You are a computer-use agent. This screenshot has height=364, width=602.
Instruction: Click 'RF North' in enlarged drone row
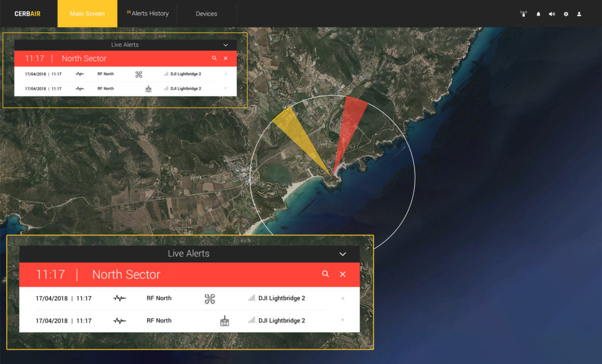pyautogui.click(x=159, y=298)
